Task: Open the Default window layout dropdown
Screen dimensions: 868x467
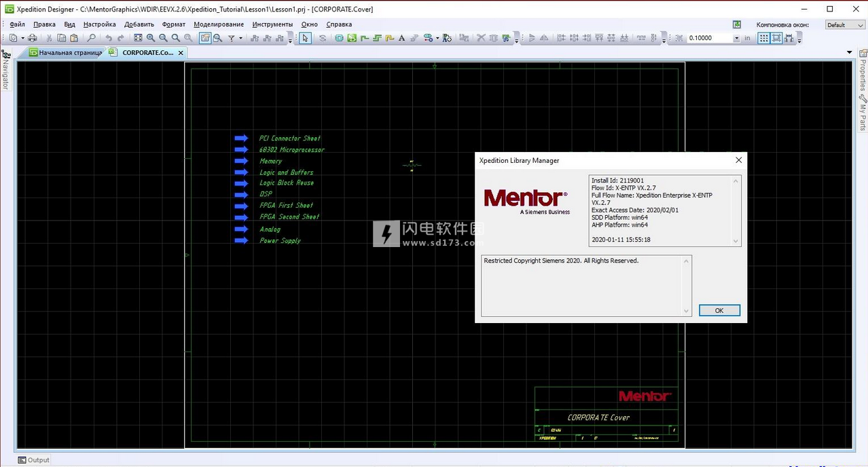Action: pos(845,25)
